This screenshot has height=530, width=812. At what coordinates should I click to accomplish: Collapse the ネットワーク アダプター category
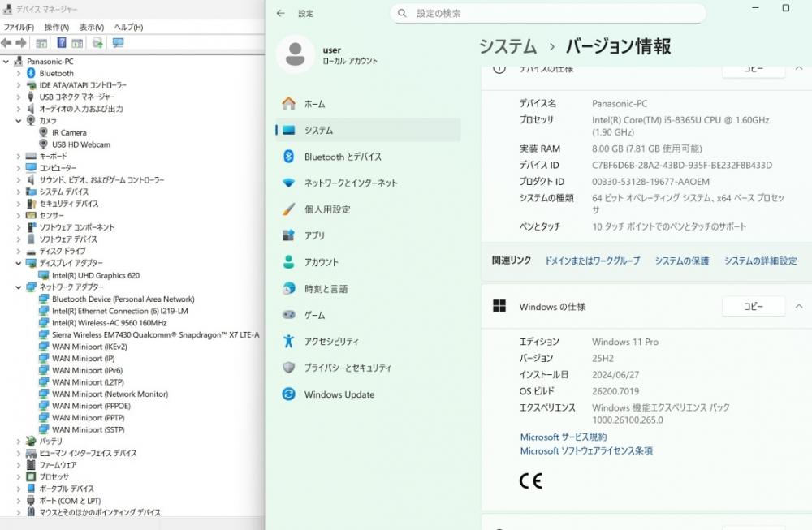[x=19, y=287]
